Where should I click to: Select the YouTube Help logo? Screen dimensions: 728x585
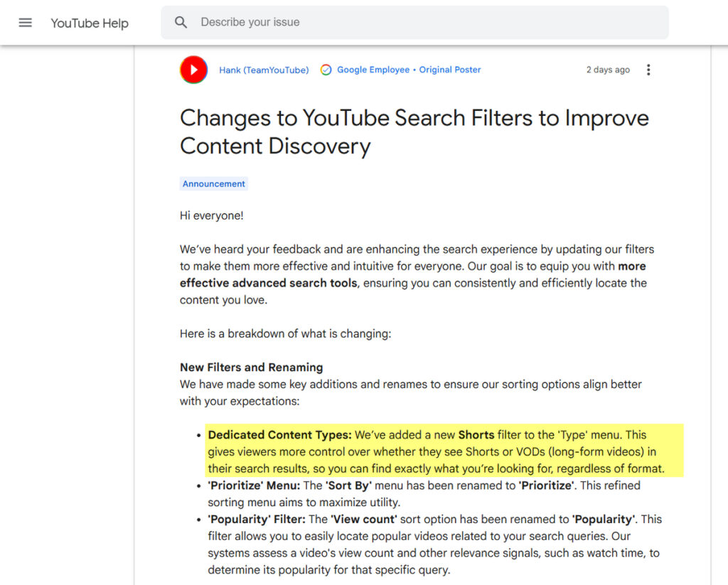(x=89, y=23)
